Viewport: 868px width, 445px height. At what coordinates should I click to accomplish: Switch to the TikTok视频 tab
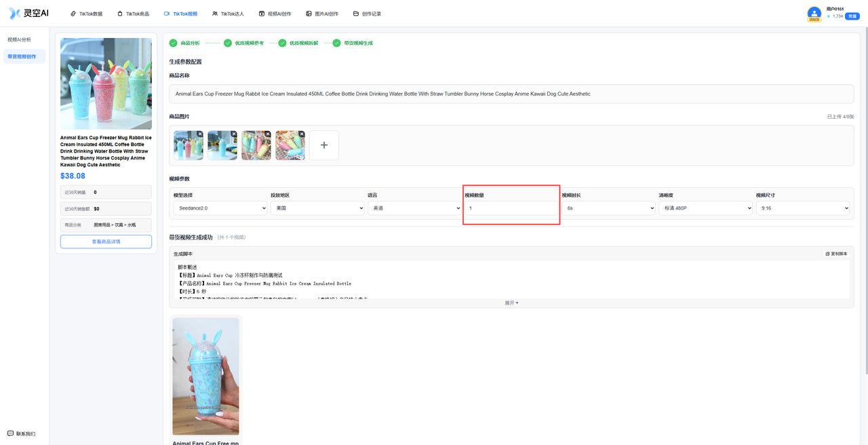click(180, 14)
